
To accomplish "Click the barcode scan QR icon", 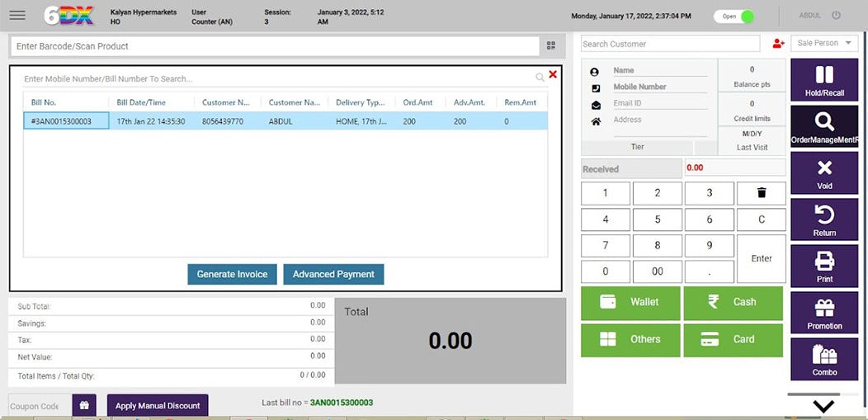I will coord(551,46).
